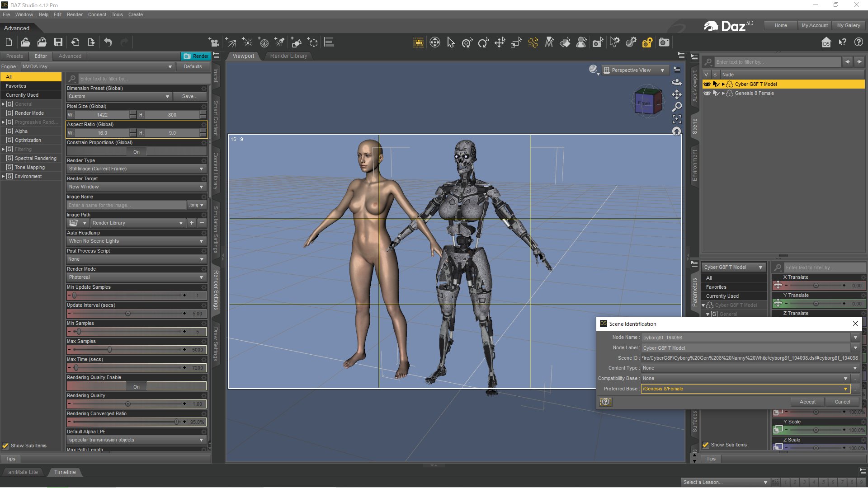
Task: Click the Save... preset button
Action: (x=189, y=96)
